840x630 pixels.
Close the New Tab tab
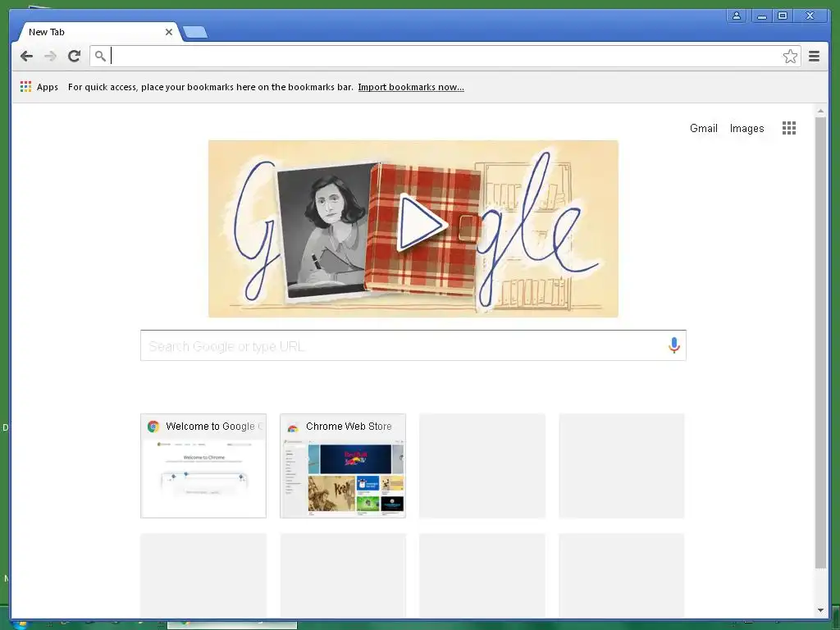click(169, 32)
